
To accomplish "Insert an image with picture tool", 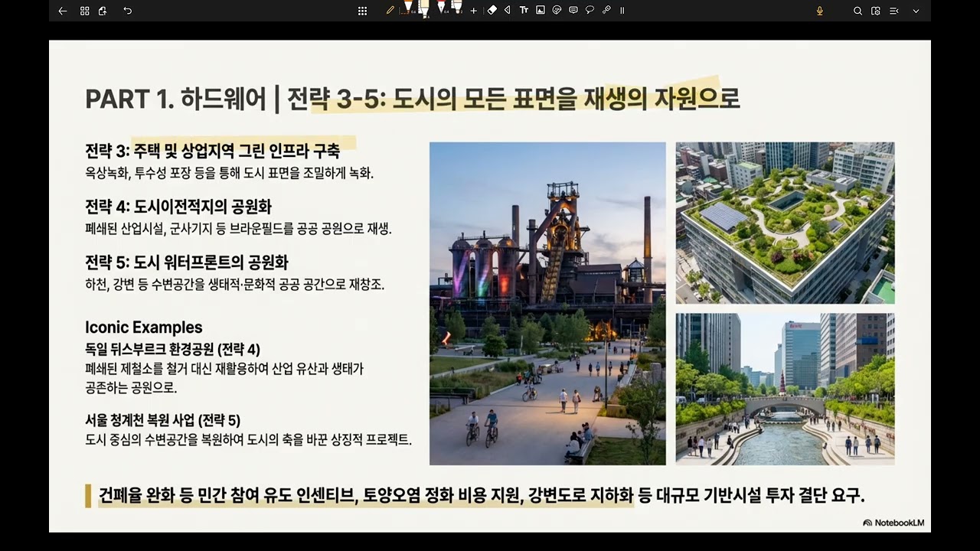I will pyautogui.click(x=541, y=10).
